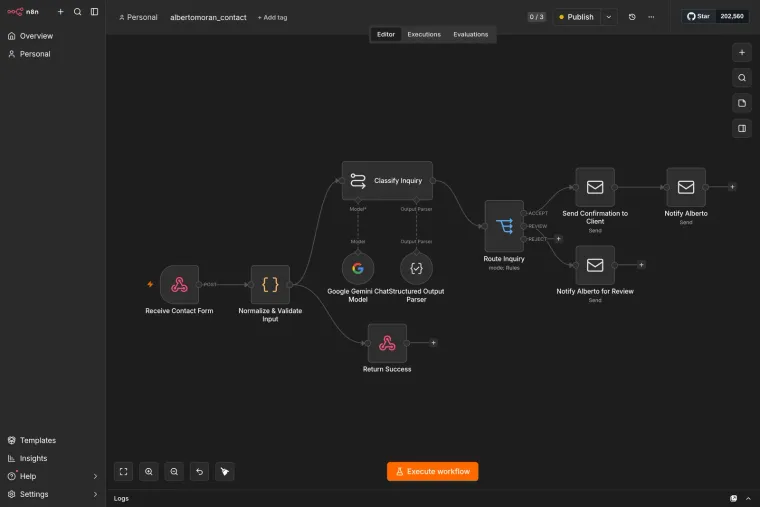The image size is (760, 507).
Task: Click the Output Parser connector on Classify Inquiry
Action: click(416, 200)
